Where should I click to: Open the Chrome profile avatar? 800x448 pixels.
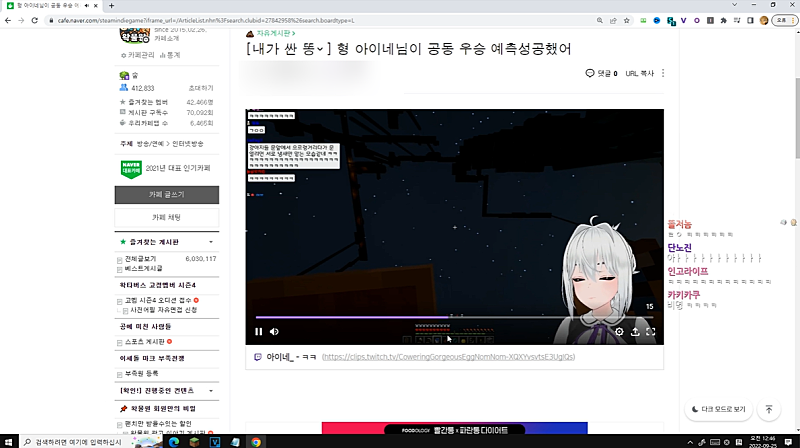coord(764,20)
